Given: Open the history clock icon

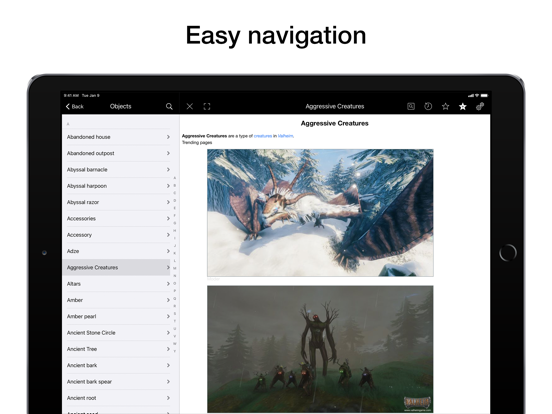Looking at the screenshot, I should (x=428, y=106).
